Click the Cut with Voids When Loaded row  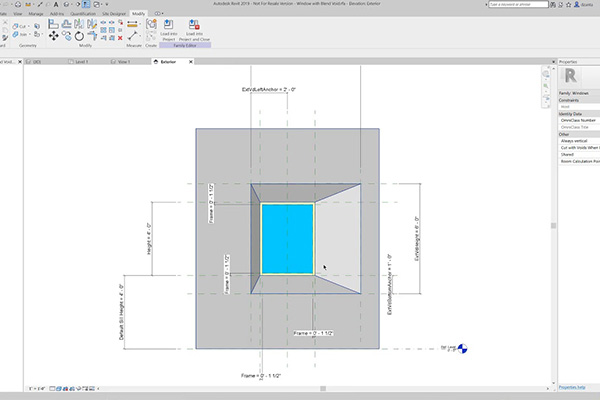(x=579, y=148)
